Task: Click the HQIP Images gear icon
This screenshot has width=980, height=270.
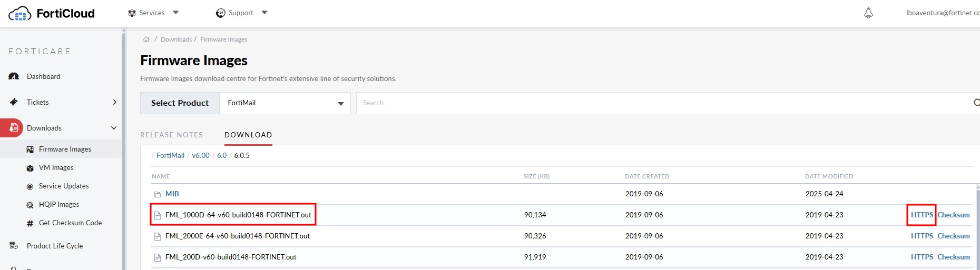Action: coord(30,205)
